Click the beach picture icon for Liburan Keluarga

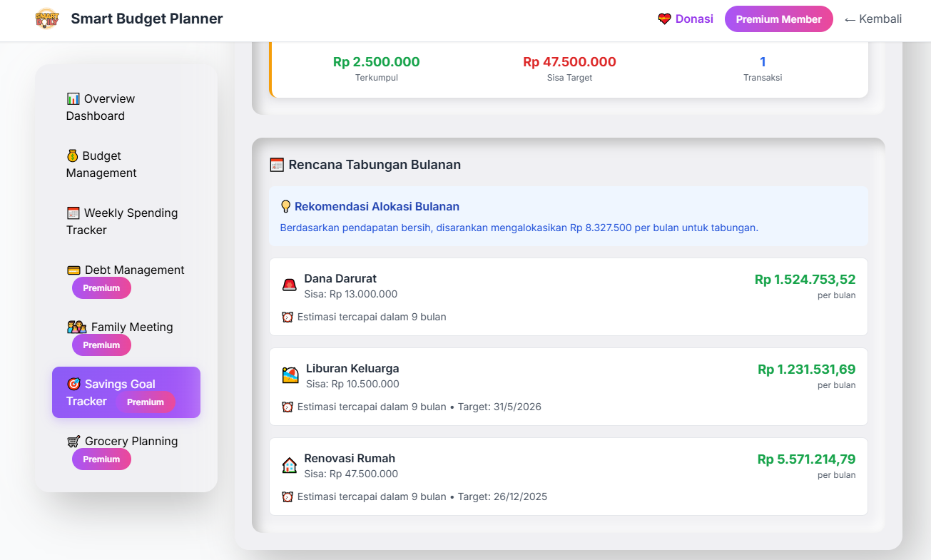[x=290, y=376]
